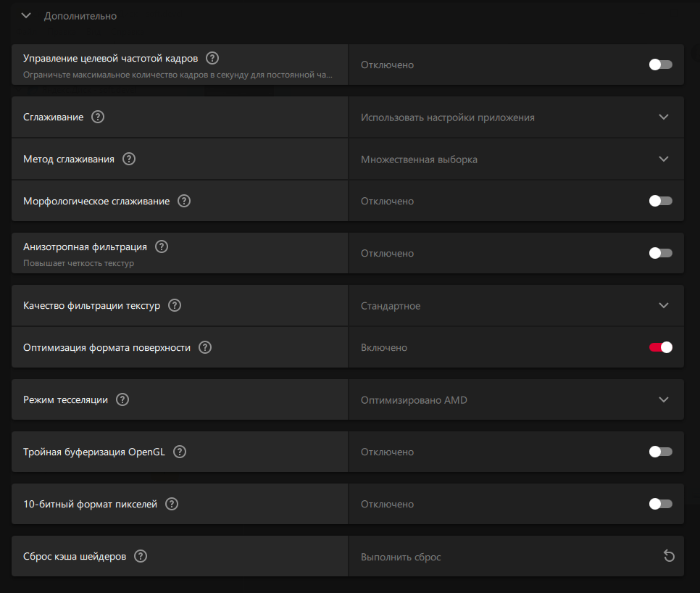Show help for Анизотропная фильтрация
Screen dimensions: 700x593
click(x=162, y=246)
